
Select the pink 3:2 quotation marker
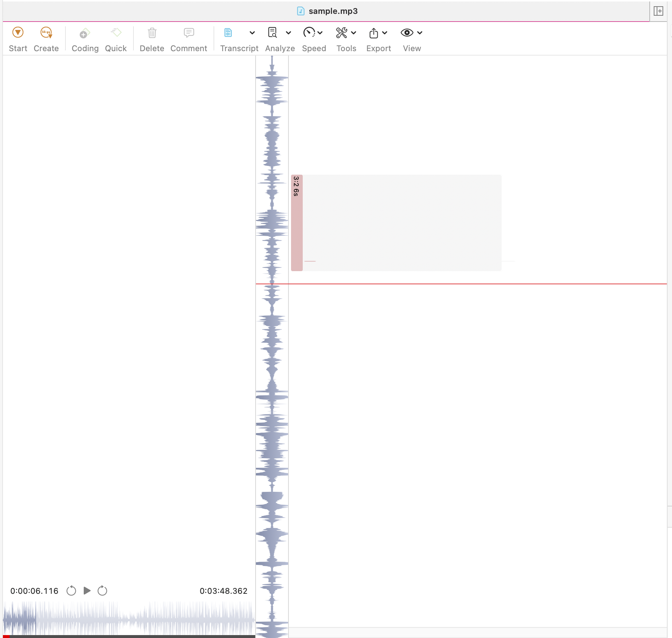click(x=297, y=223)
